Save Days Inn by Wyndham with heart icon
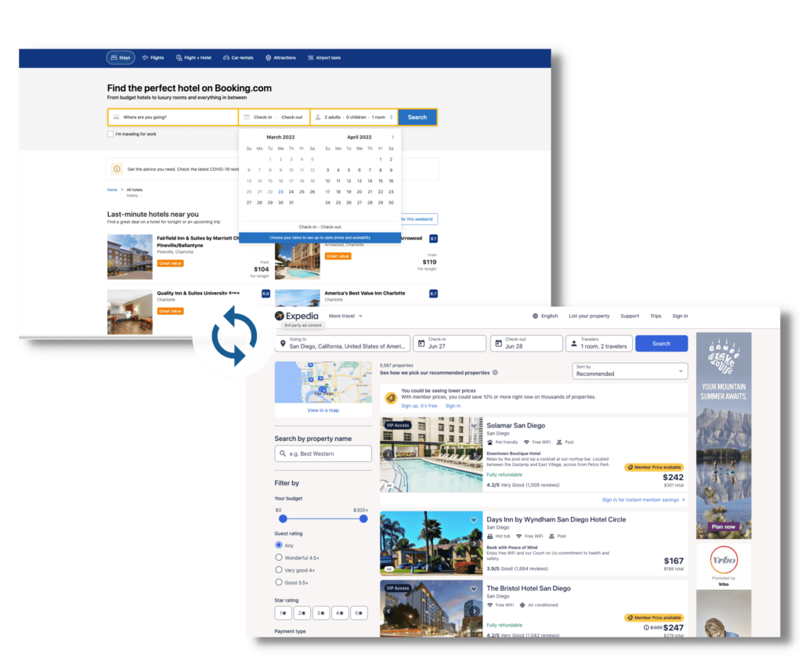802x672 pixels. pyautogui.click(x=474, y=519)
